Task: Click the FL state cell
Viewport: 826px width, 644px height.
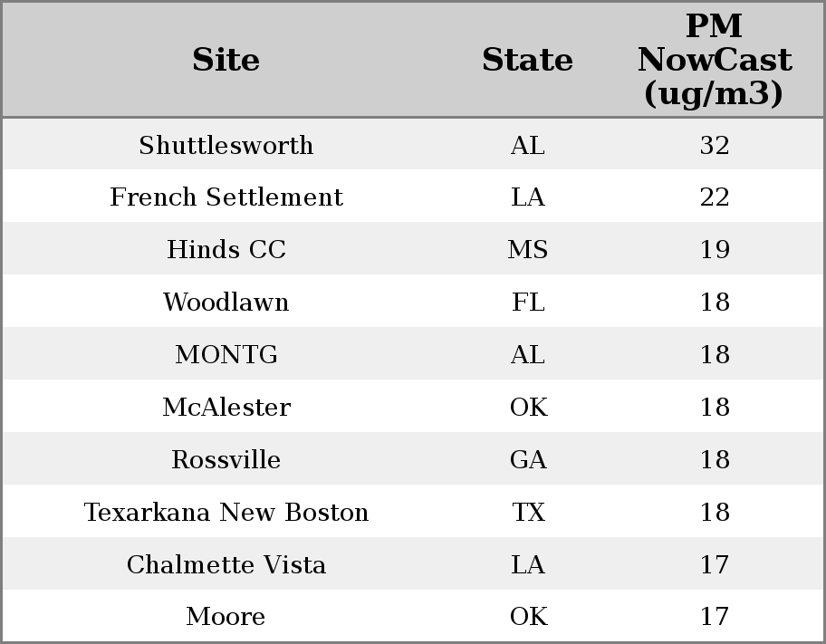Action: (527, 302)
